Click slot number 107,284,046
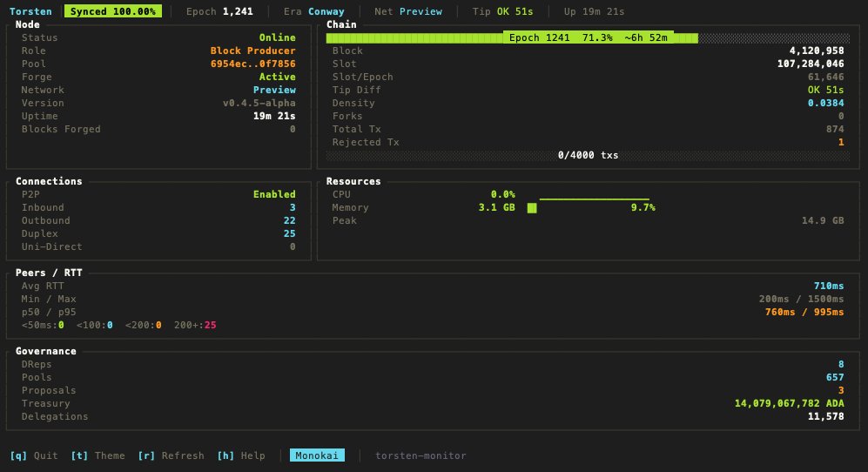This screenshot has height=472, width=868. 811,64
